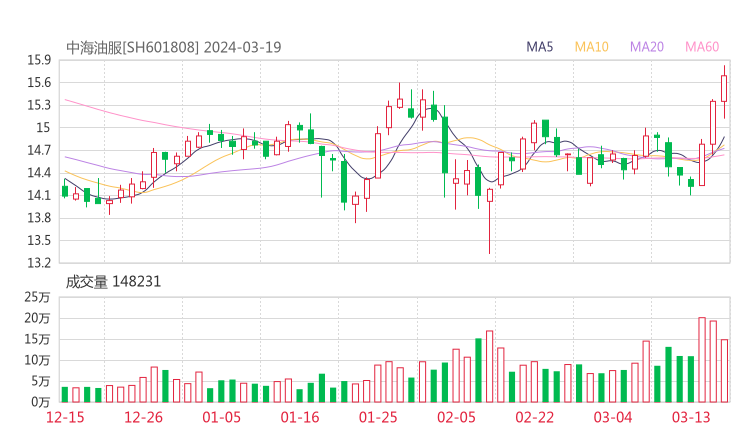
Task: Click the 15 price axis label
Action: point(43,127)
